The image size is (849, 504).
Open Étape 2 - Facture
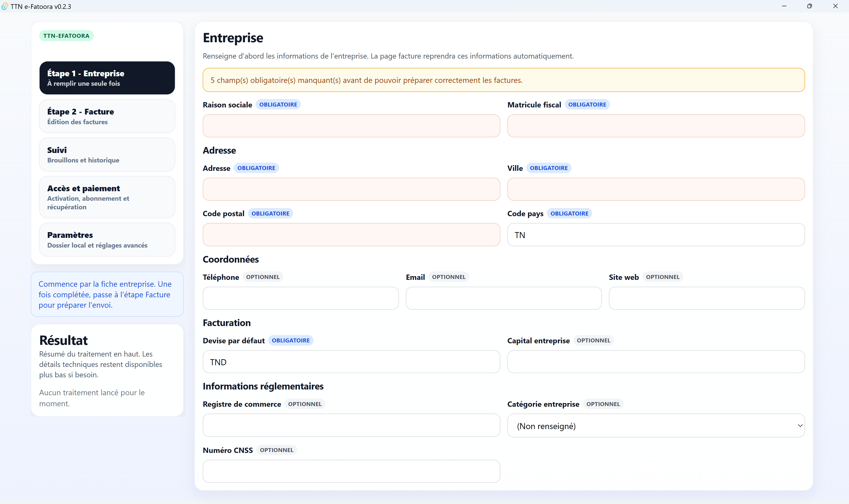click(x=107, y=116)
